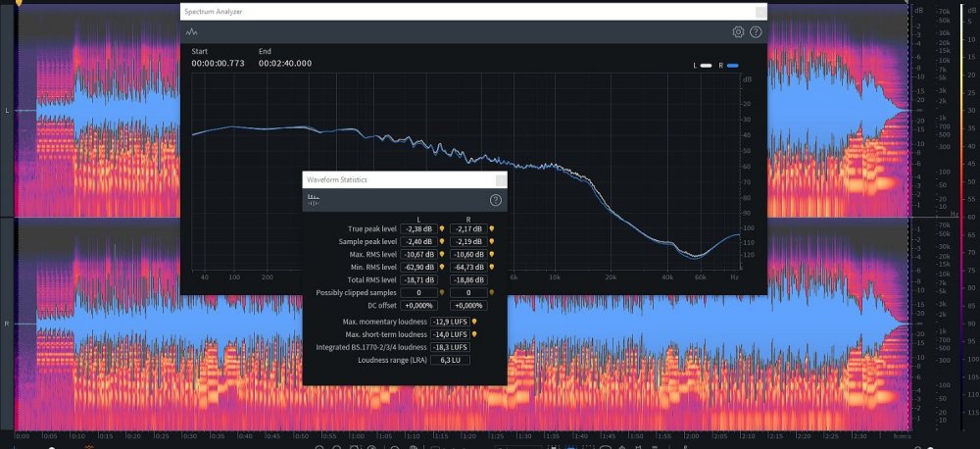Click the left Sample peak level pin
This screenshot has width=980, height=449.
(442, 241)
